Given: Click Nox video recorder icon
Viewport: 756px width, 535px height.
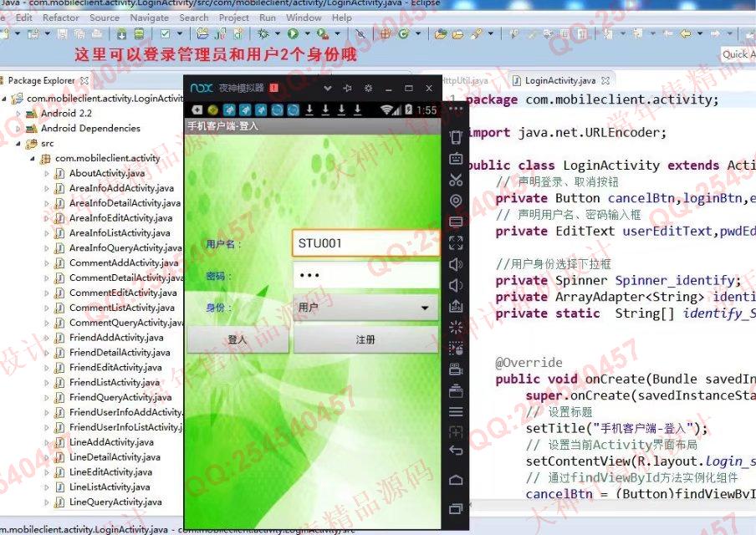Looking at the screenshot, I should click(x=456, y=369).
